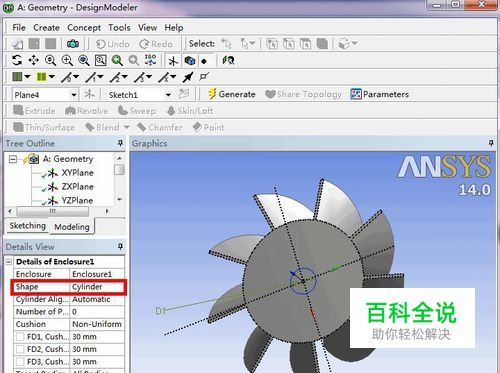The height and width of the screenshot is (373, 500).
Task: Select the face selection filter
Action: pos(305,44)
